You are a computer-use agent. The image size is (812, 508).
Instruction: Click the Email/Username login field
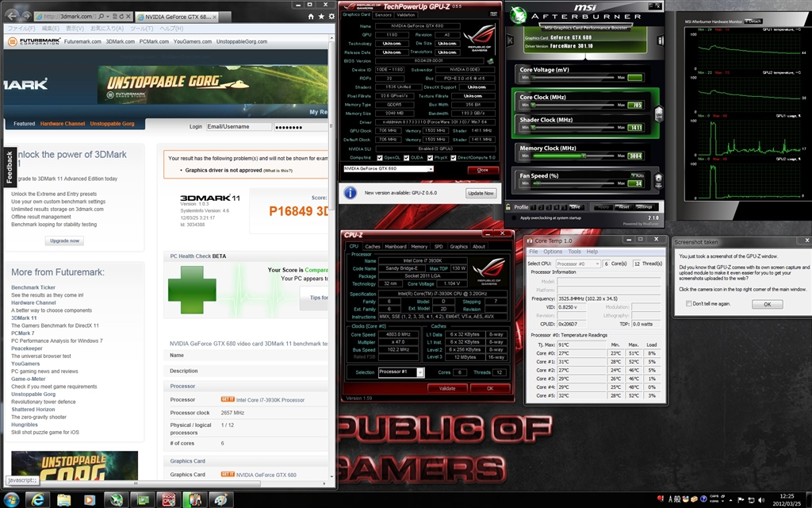(x=239, y=126)
